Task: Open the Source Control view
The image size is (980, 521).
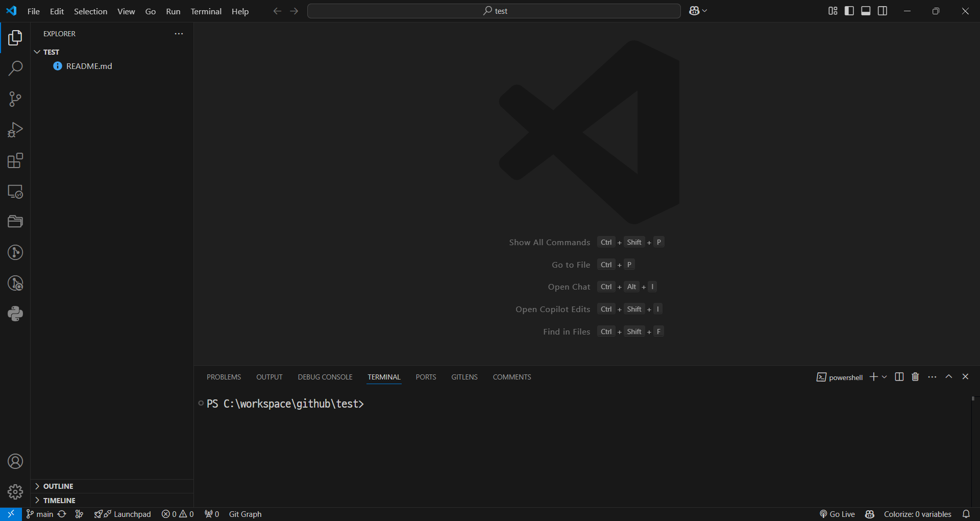Action: (15, 99)
